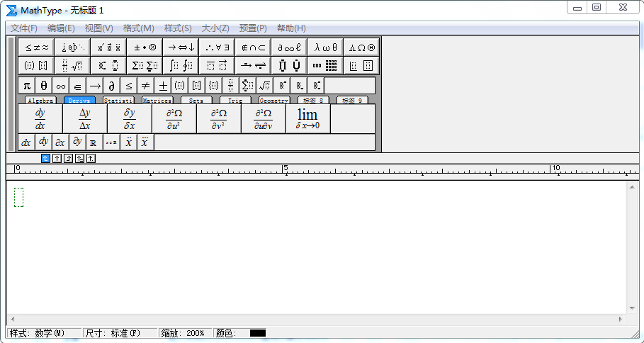Insert the small ∂x expression
Screen dimensions: 644x343
pos(60,142)
